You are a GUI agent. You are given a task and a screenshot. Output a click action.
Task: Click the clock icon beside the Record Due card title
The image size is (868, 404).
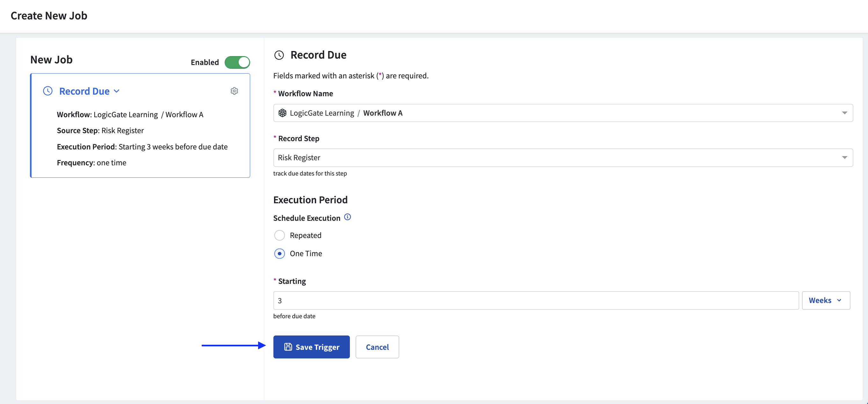coord(48,91)
